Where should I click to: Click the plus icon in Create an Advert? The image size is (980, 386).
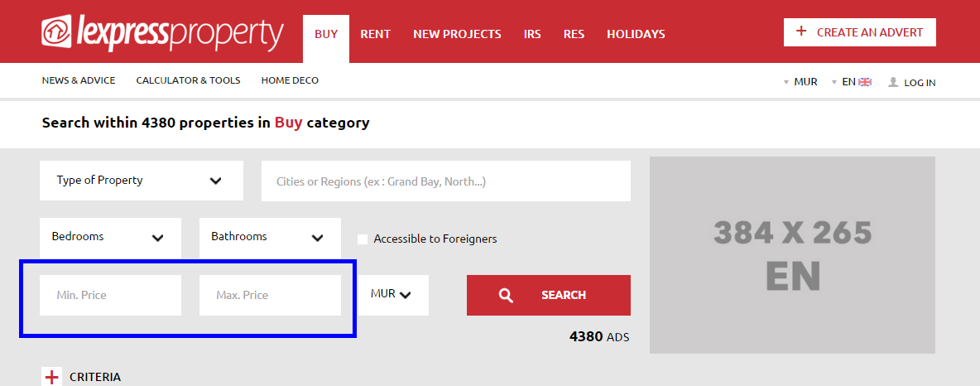[801, 31]
